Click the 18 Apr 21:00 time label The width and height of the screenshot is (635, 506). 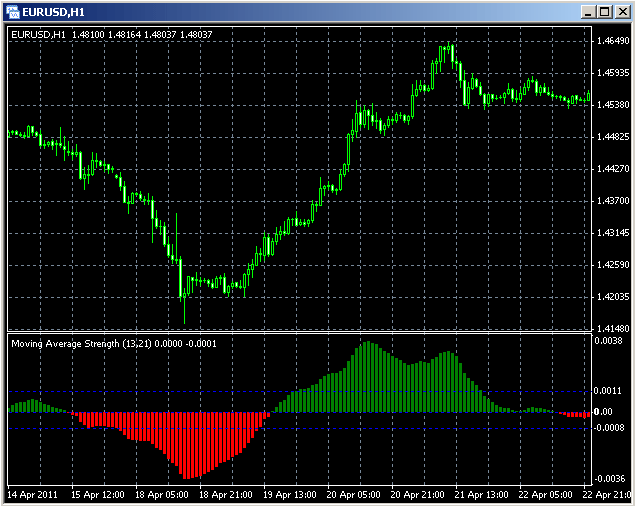click(226, 495)
